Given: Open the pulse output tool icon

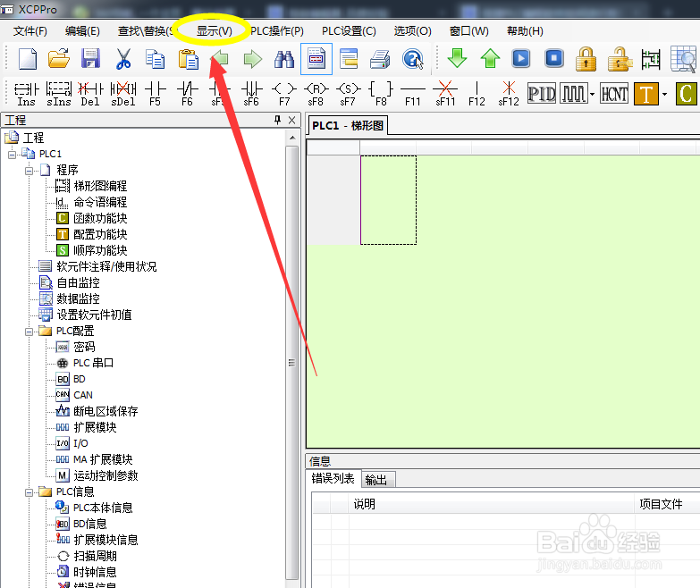Looking at the screenshot, I should coord(574,94).
